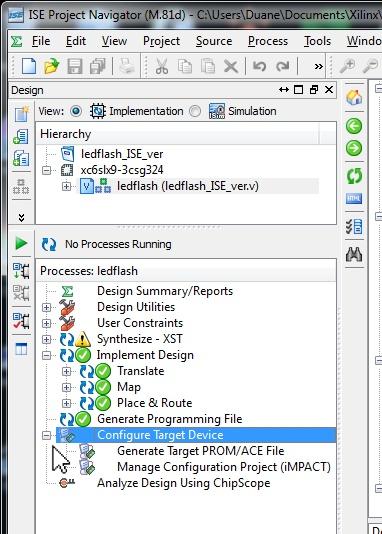
Task: Select Manage Configuration Project (iMPACT)
Action: [224, 467]
